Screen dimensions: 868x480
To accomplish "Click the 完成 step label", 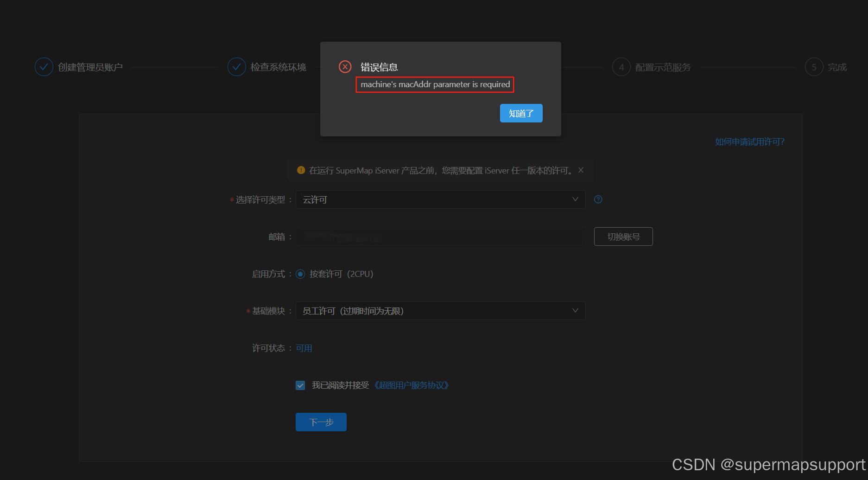I will pos(837,67).
